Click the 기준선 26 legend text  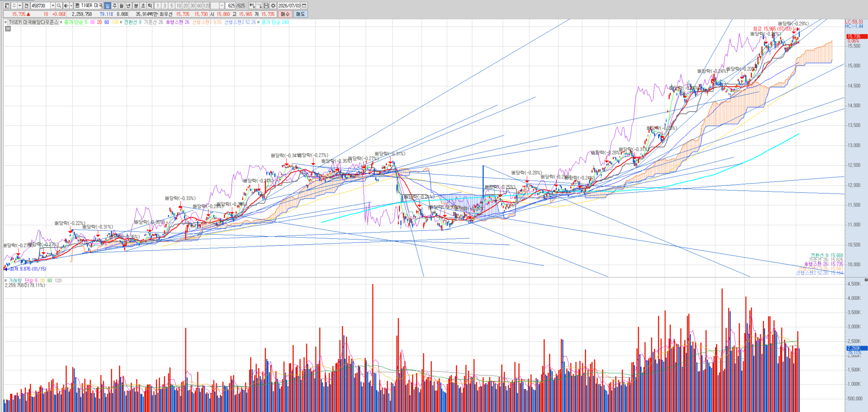point(153,22)
